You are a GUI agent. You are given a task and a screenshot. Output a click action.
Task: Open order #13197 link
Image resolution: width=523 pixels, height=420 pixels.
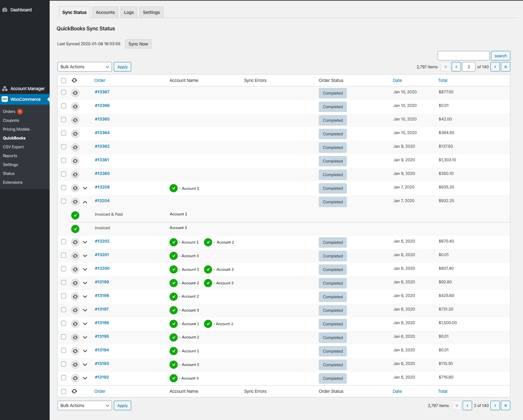[x=102, y=309]
